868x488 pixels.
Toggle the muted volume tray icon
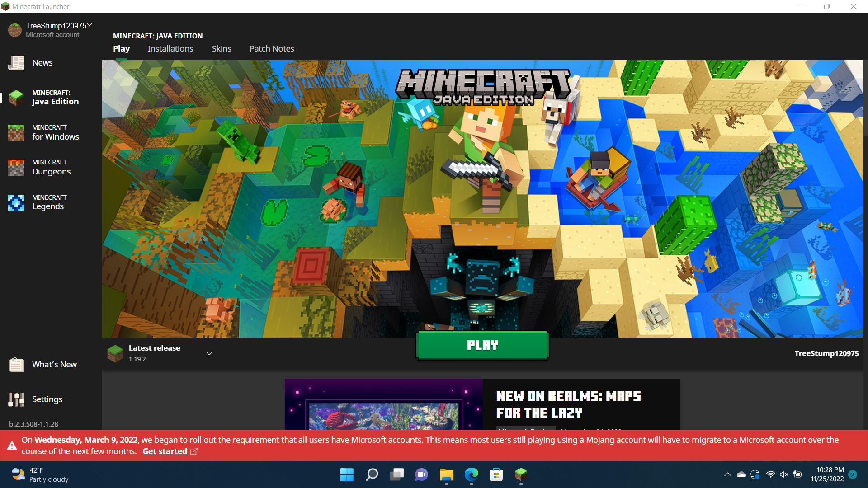point(784,474)
